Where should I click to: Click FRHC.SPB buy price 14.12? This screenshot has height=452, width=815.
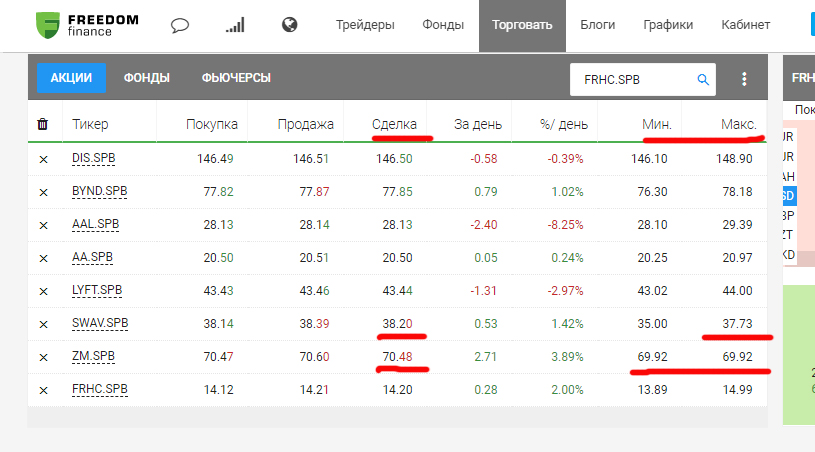(218, 390)
